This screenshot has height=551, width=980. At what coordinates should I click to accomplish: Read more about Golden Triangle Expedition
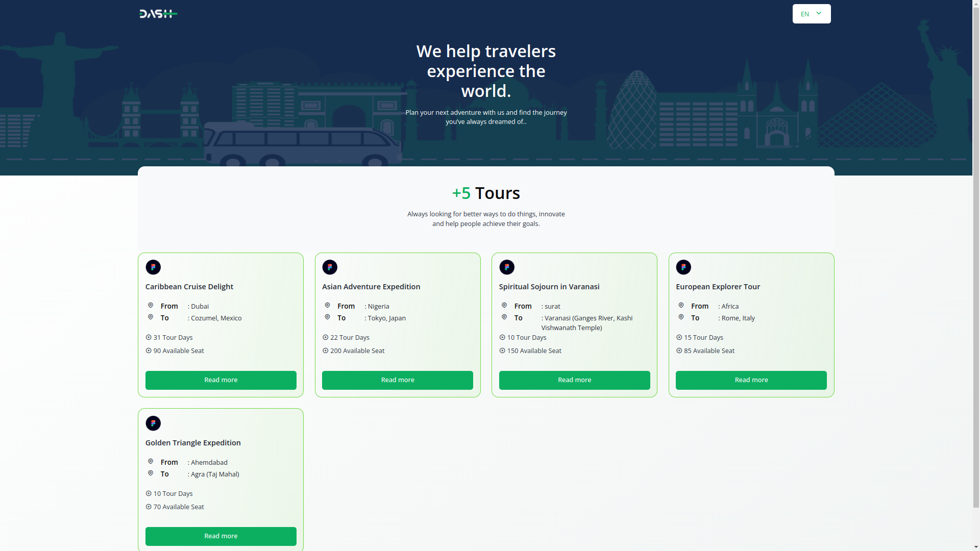click(220, 536)
